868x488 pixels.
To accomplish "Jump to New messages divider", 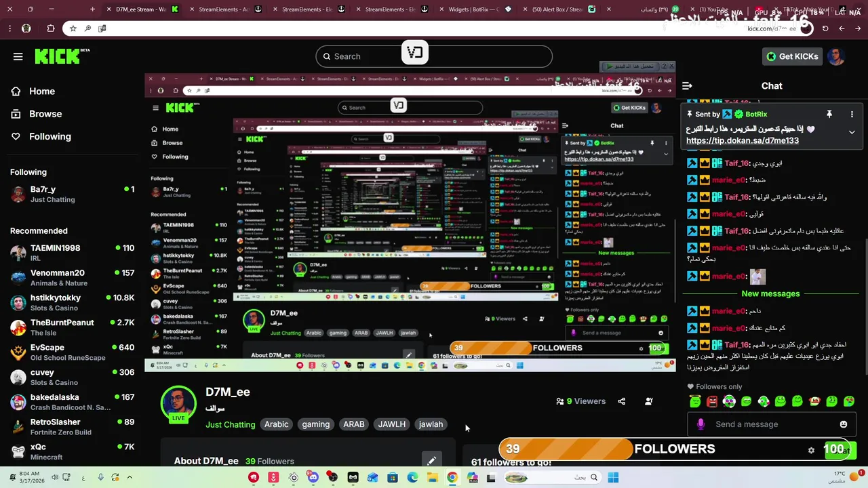I will (x=770, y=293).
